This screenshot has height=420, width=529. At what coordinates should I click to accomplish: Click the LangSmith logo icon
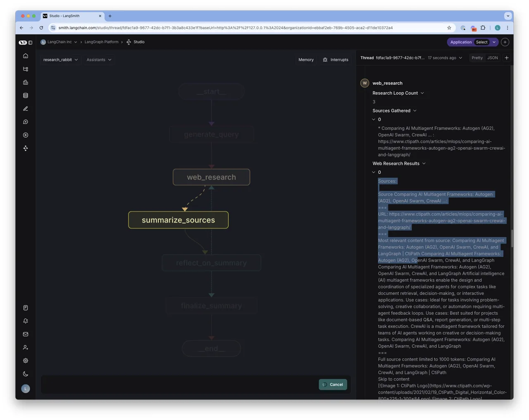(x=22, y=42)
